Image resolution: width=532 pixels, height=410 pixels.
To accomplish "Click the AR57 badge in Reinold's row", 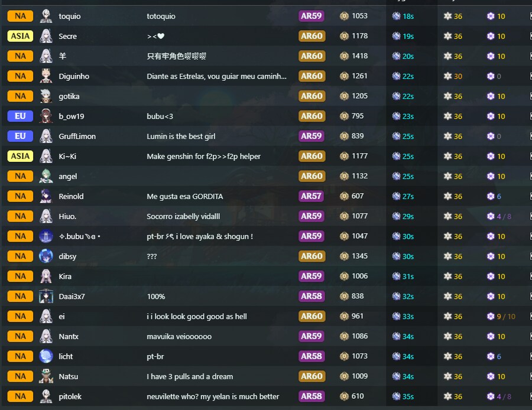I will tap(311, 196).
